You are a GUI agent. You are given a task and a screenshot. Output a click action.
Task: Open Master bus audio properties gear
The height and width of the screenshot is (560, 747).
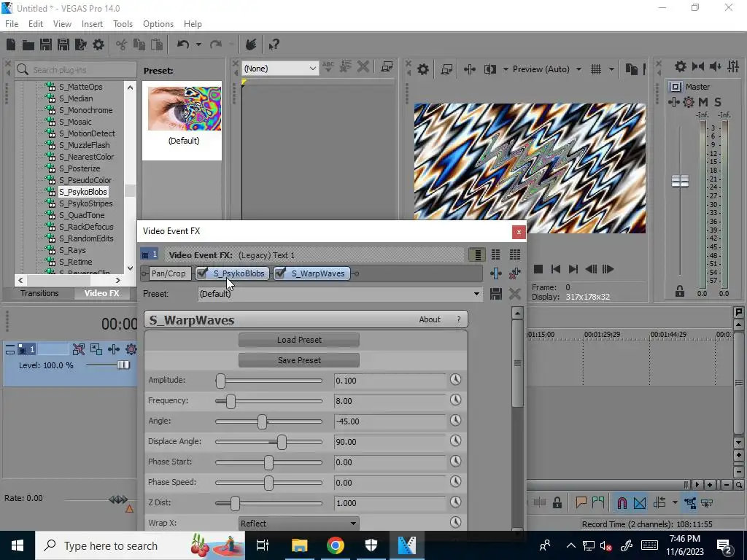click(x=681, y=66)
